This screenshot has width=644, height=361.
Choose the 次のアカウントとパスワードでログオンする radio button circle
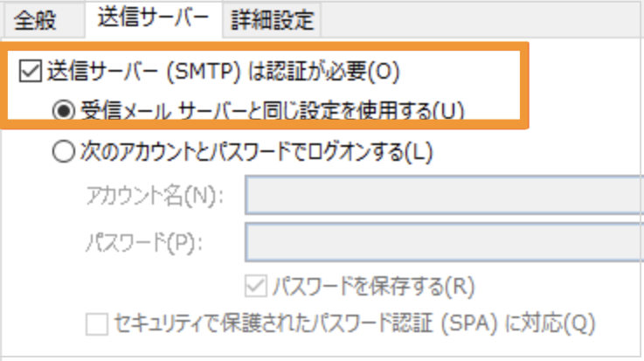[x=65, y=152]
